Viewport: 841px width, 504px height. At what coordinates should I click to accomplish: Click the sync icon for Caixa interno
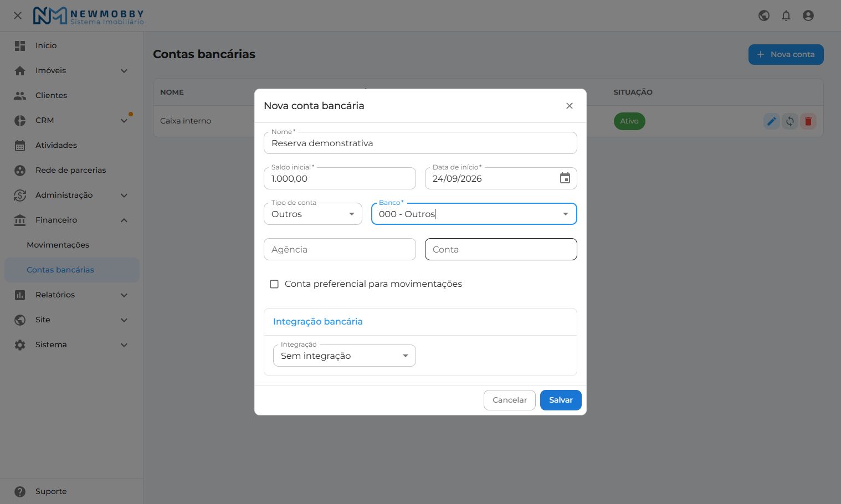(790, 121)
